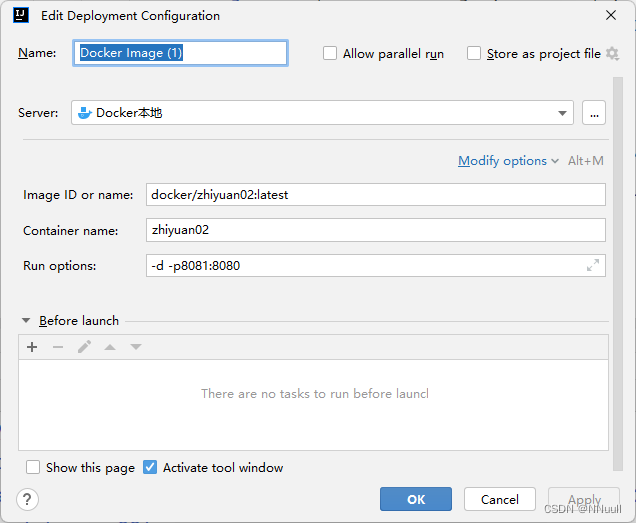Click the Run options field -d -p8081:8080
This screenshot has height=523, width=636.
pos(376,265)
